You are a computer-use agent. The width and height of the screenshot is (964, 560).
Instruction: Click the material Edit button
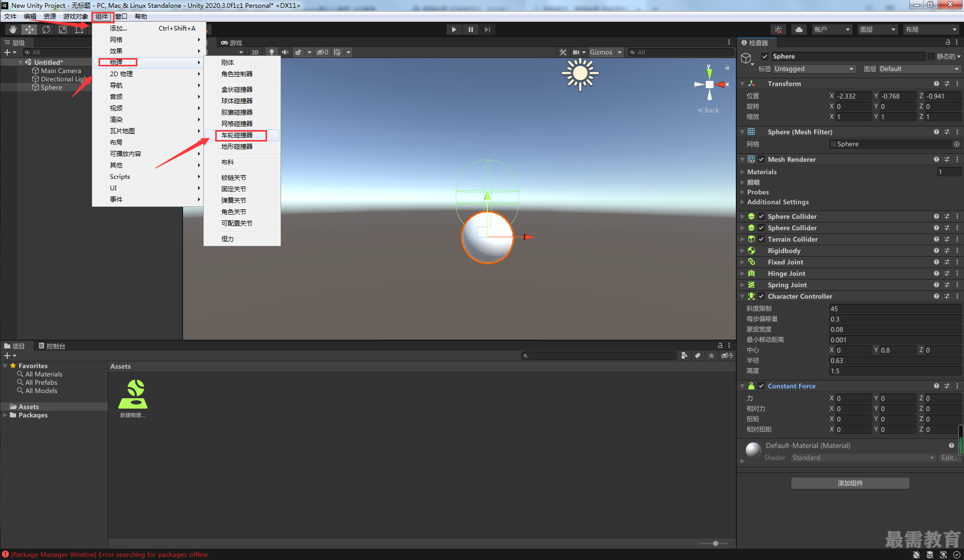[x=950, y=458]
